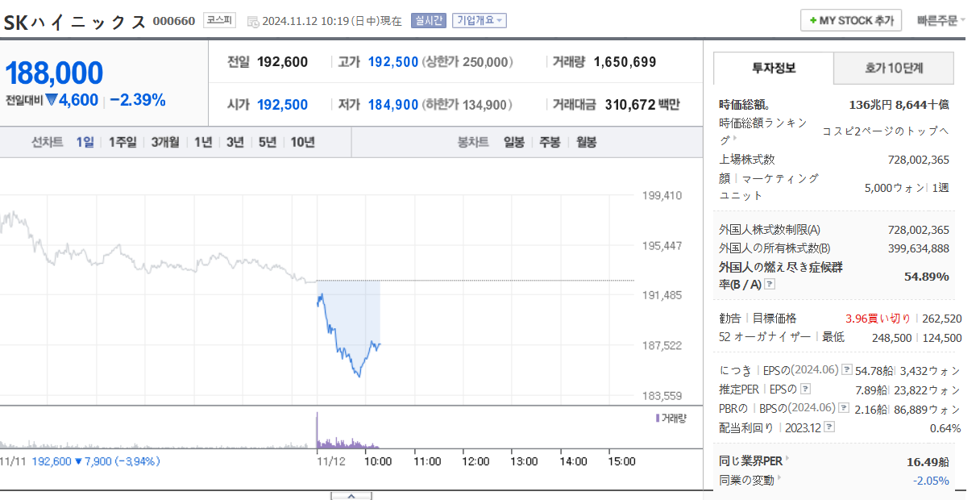Expand the 기업개요 dropdown

pyautogui.click(x=479, y=20)
